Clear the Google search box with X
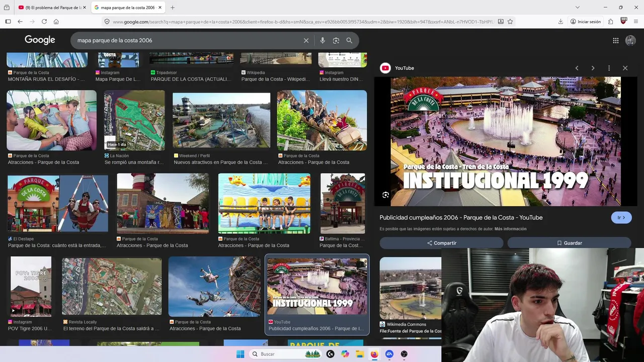Screen dimensions: 644x362 [x=306, y=40]
